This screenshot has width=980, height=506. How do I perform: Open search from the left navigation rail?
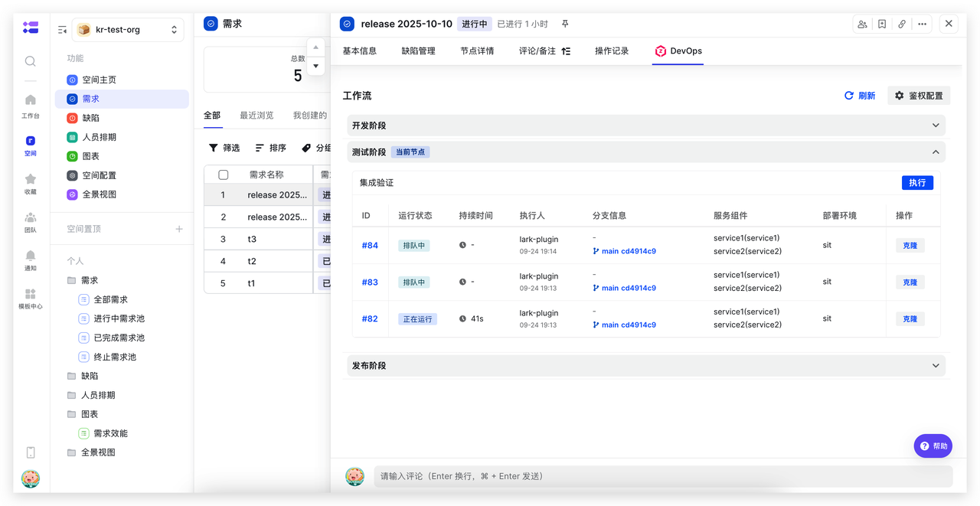tap(30, 61)
